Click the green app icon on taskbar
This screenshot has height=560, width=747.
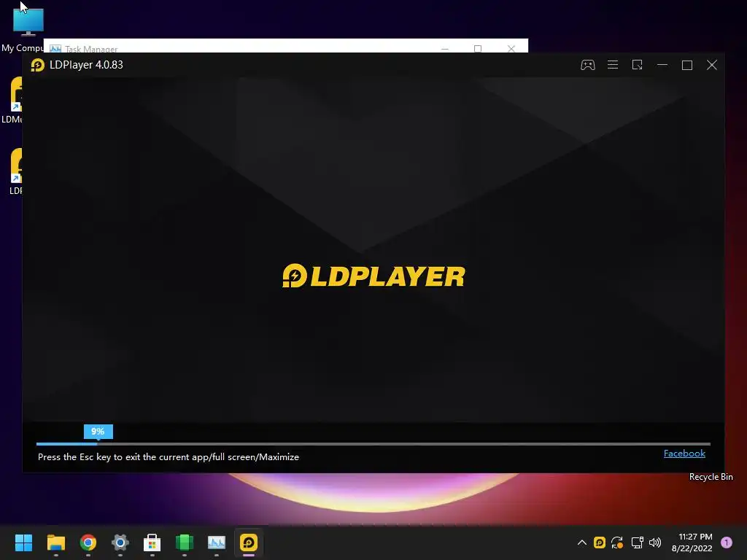[185, 542]
